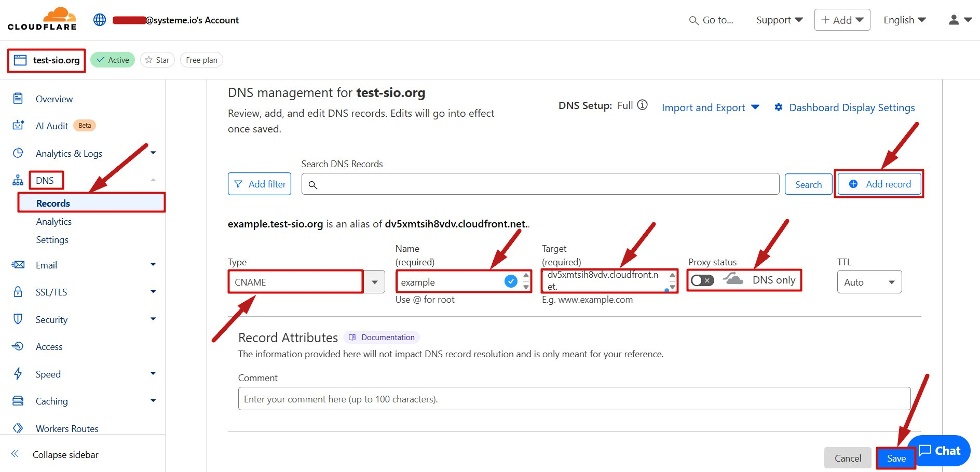This screenshot has width=980, height=472.
Task: Click the Caching drive icon
Action: click(x=18, y=401)
